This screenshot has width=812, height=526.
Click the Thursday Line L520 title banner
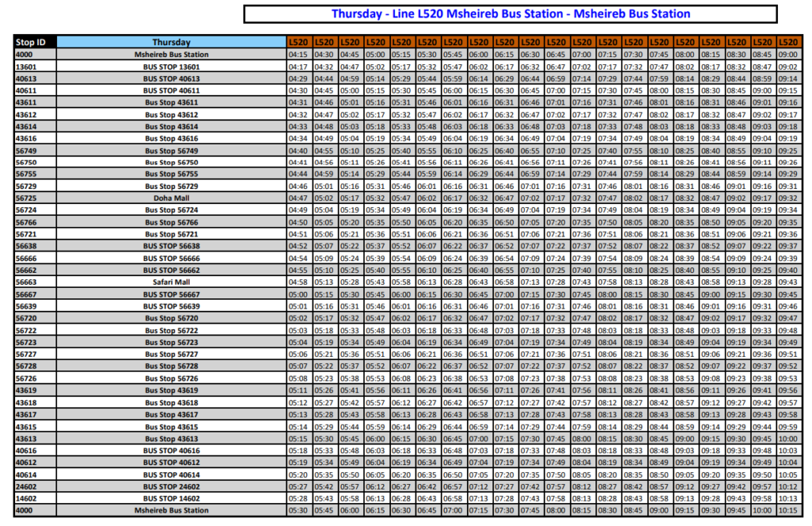click(510, 13)
